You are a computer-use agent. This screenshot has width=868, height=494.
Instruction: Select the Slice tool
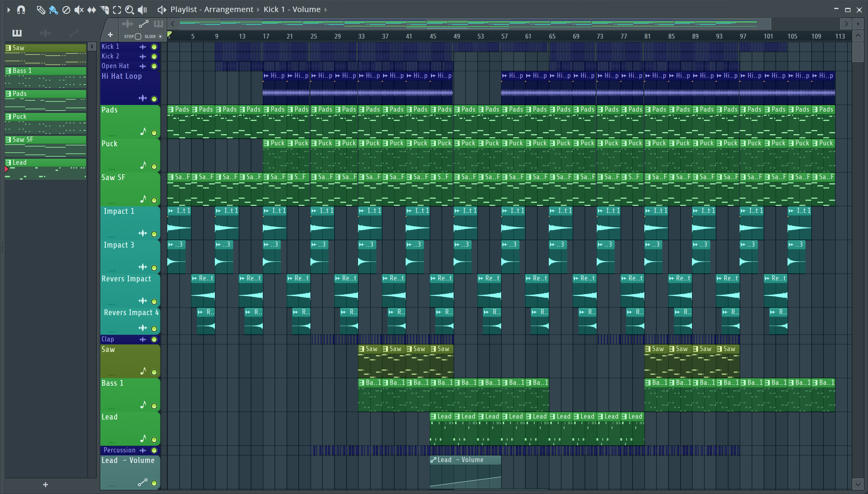(104, 10)
